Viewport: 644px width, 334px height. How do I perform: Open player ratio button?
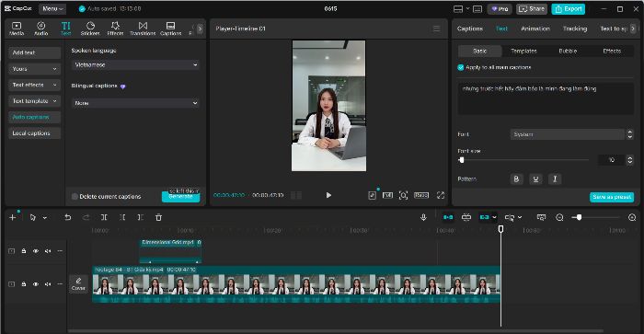click(421, 195)
